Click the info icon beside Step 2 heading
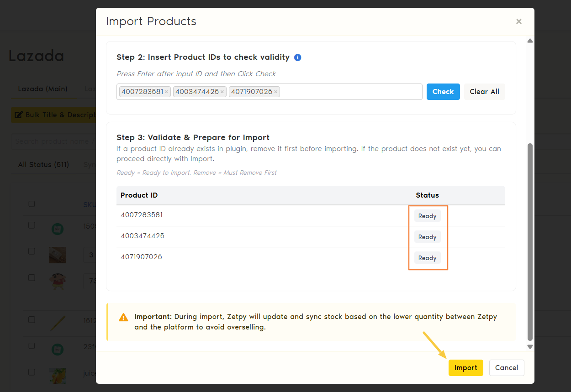This screenshot has width=571, height=392. [297, 57]
